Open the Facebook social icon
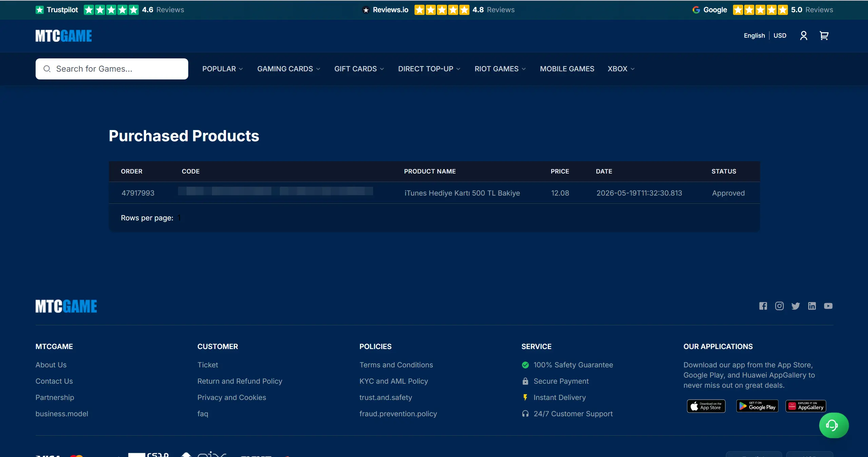Image resolution: width=868 pixels, height=457 pixels. click(x=763, y=306)
